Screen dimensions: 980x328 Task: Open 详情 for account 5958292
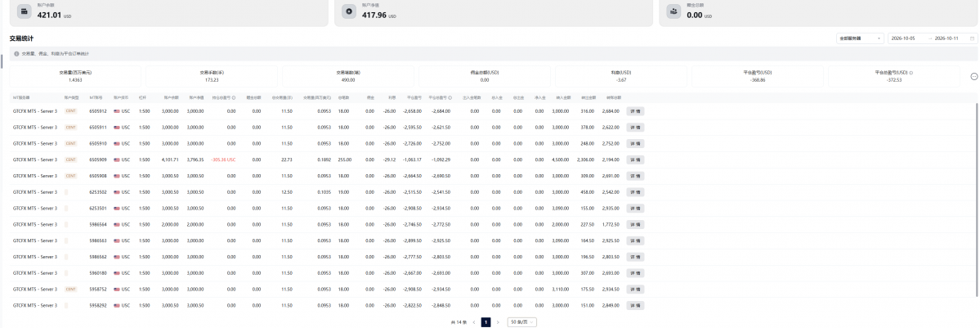636,305
